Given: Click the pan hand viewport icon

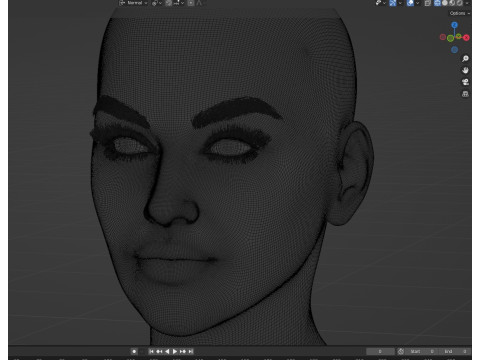Looking at the screenshot, I should (465, 70).
